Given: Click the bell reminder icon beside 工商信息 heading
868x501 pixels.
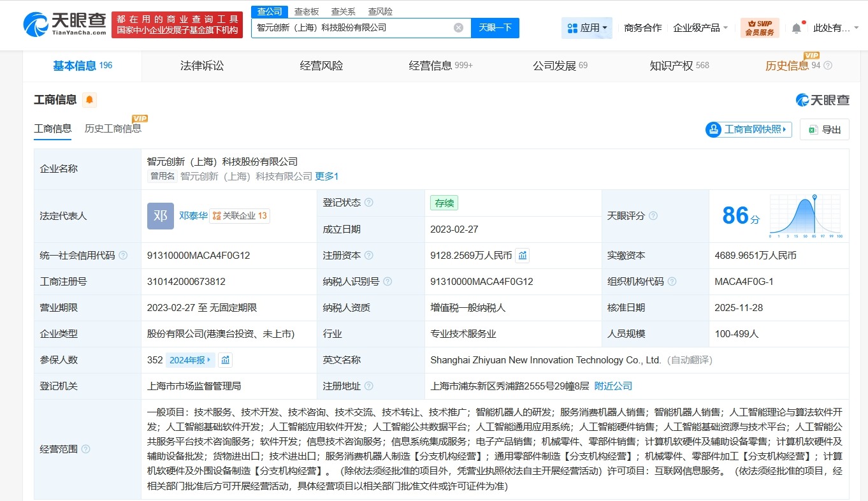Looking at the screenshot, I should pyautogui.click(x=89, y=99).
